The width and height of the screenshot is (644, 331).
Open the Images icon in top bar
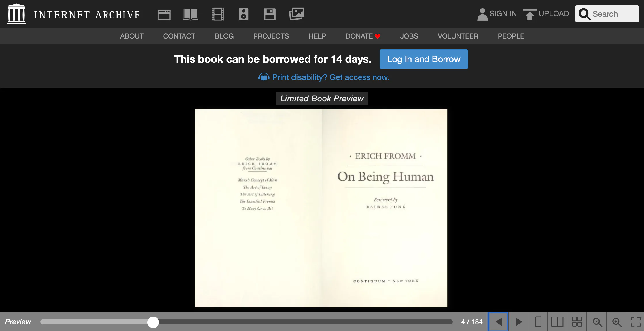[297, 14]
